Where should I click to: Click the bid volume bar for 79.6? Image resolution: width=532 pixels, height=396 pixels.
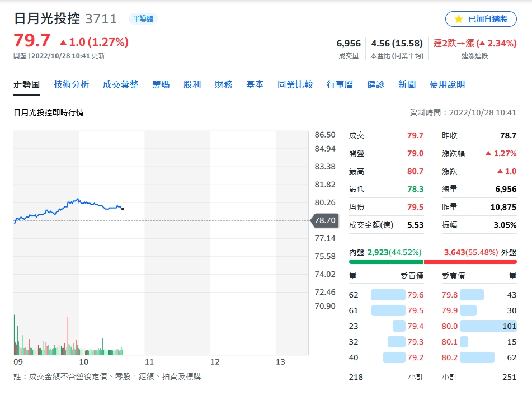pyautogui.click(x=388, y=295)
